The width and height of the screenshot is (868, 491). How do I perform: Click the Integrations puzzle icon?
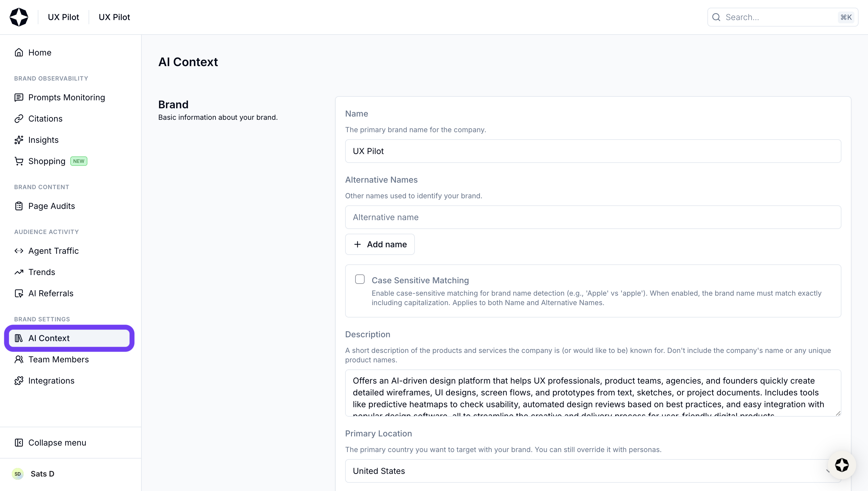(x=19, y=381)
